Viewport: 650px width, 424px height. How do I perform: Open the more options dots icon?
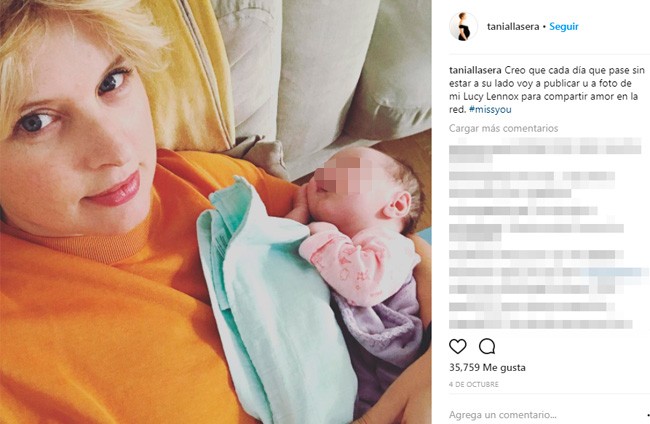click(x=648, y=414)
